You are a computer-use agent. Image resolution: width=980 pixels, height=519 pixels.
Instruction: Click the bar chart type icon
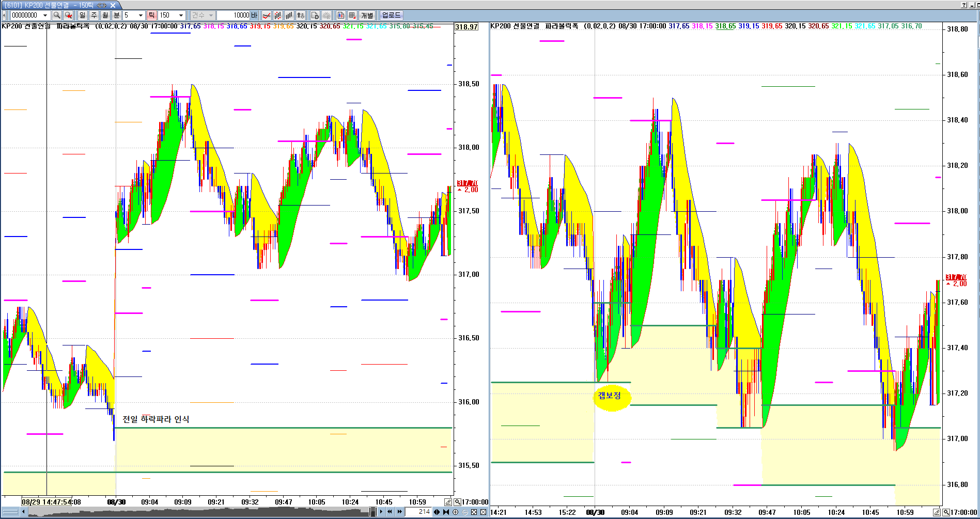click(x=289, y=15)
